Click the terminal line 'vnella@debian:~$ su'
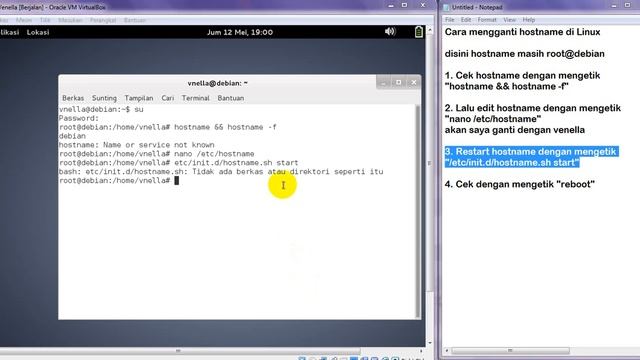Viewport: 640px width, 360px height. [101, 109]
